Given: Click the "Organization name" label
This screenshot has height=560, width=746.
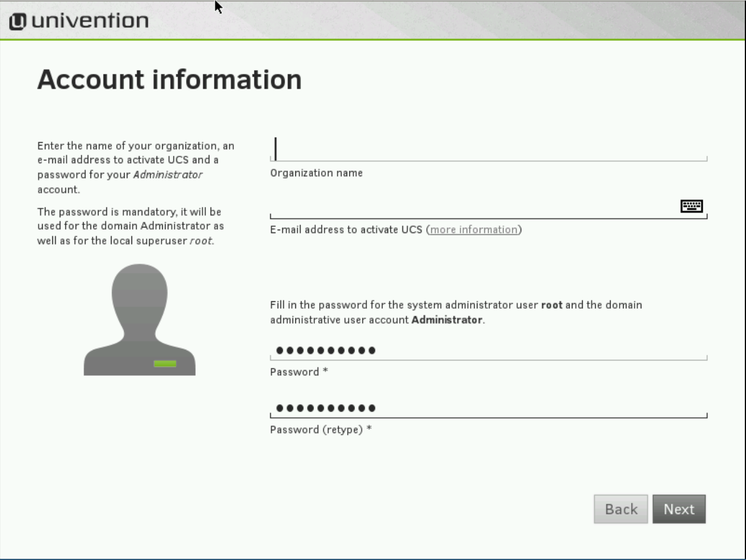Looking at the screenshot, I should point(316,173).
